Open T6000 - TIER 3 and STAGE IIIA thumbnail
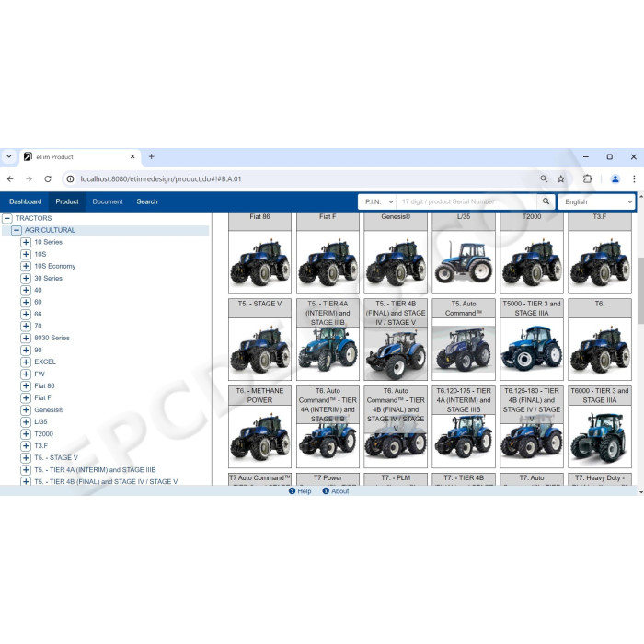The height and width of the screenshot is (644, 644). [600, 436]
